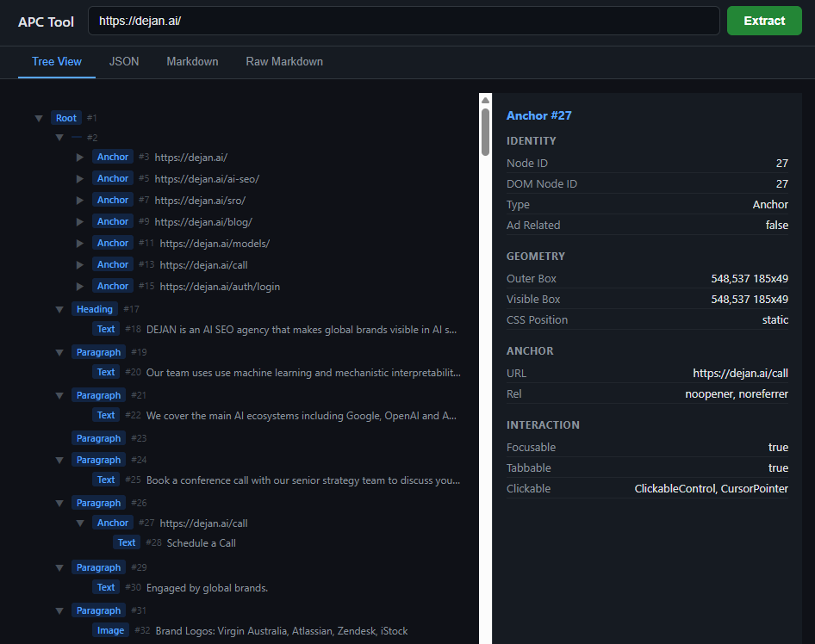Select Text #25 Book a conference call
This screenshot has width=815, height=644.
click(303, 480)
